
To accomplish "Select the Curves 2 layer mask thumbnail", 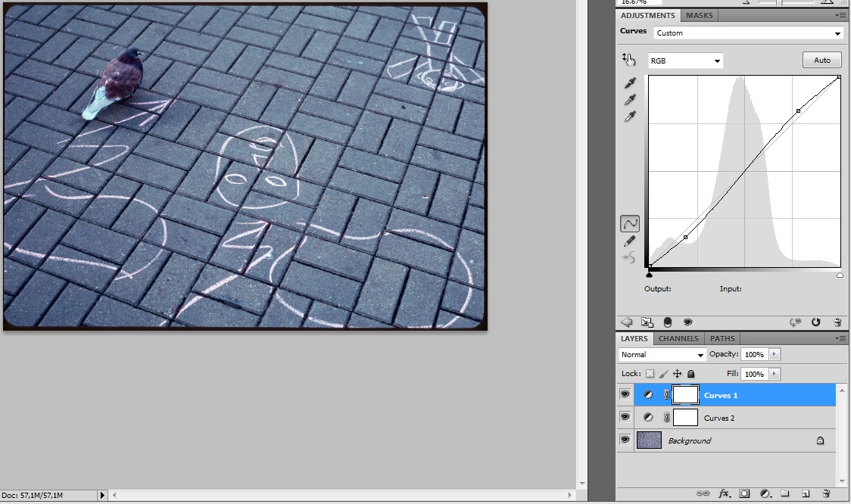I will point(685,417).
